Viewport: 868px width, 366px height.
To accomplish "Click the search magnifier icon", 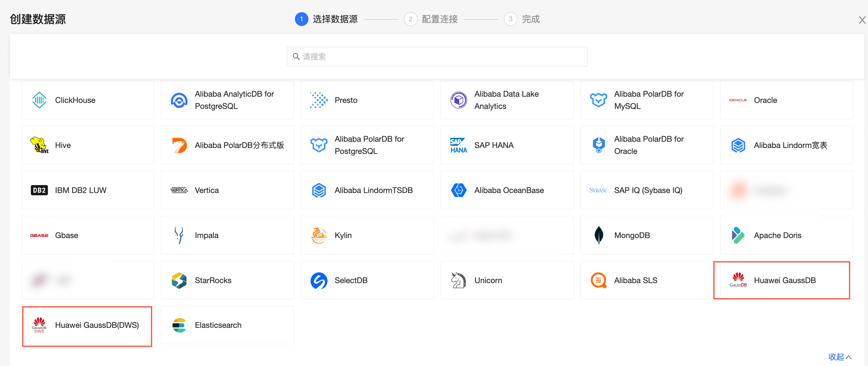I will pos(296,57).
